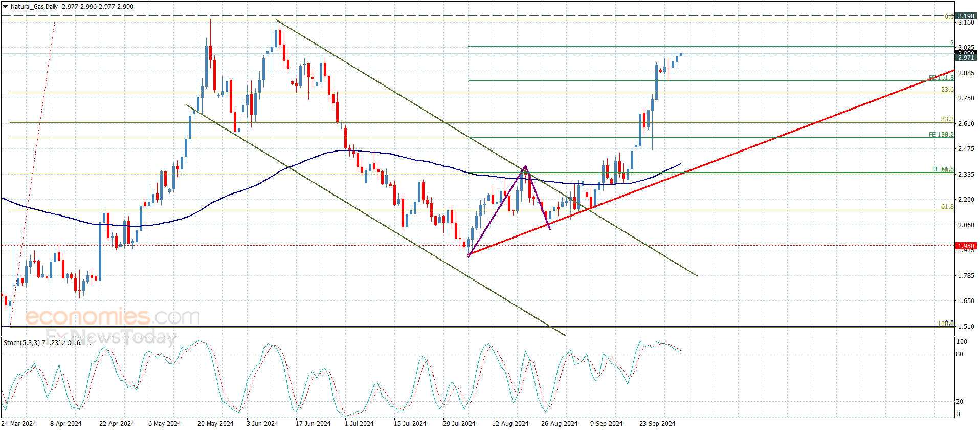Click the stochastic scale value 80
Image resolution: width=980 pixels, height=430 pixels.
[x=960, y=354]
